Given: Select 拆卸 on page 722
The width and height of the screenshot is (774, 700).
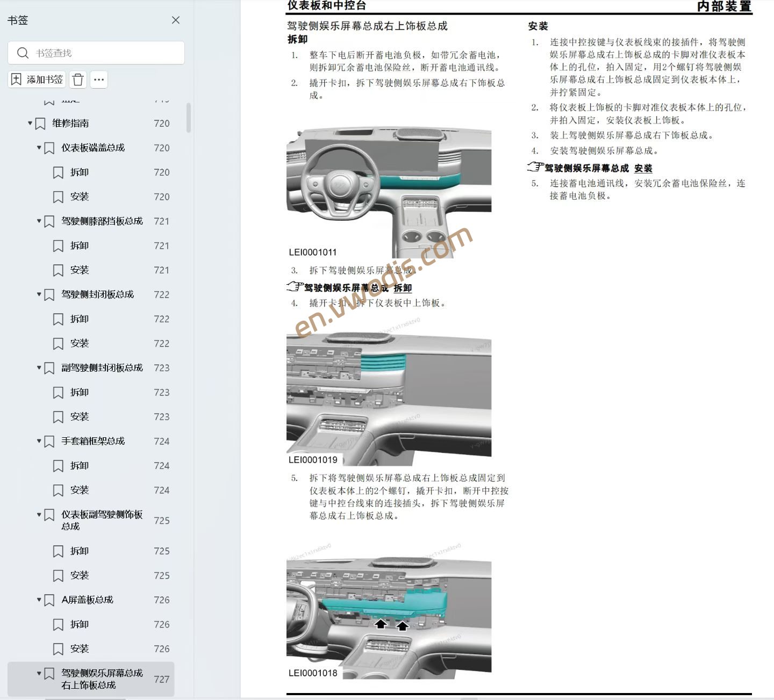Looking at the screenshot, I should (x=80, y=319).
